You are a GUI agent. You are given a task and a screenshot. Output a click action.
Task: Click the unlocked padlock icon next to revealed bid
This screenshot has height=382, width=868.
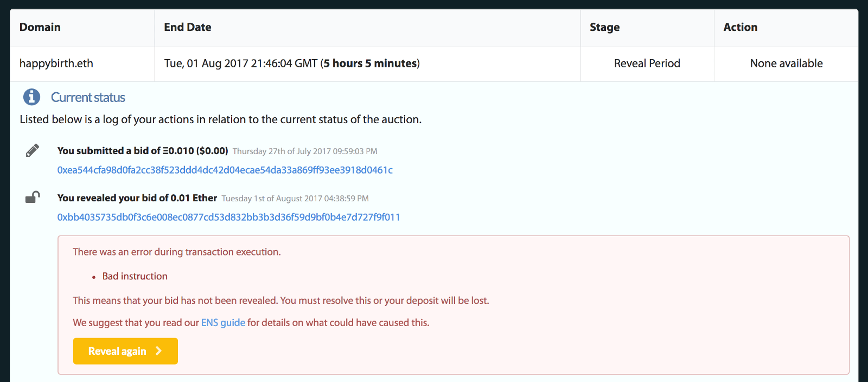[33, 197]
